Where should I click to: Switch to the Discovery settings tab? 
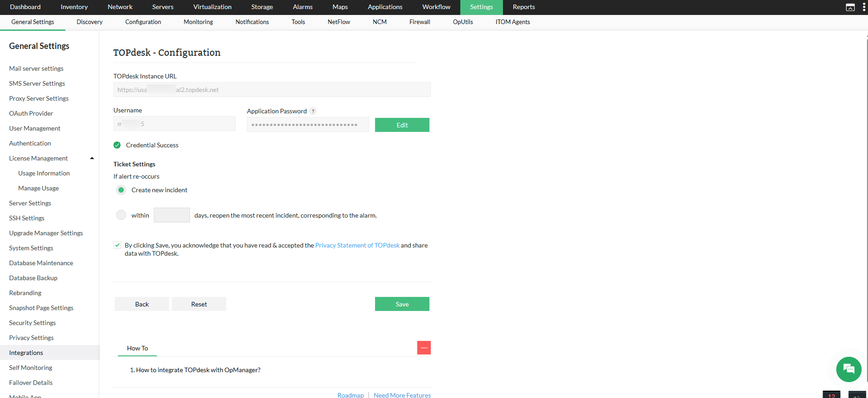pyautogui.click(x=89, y=22)
